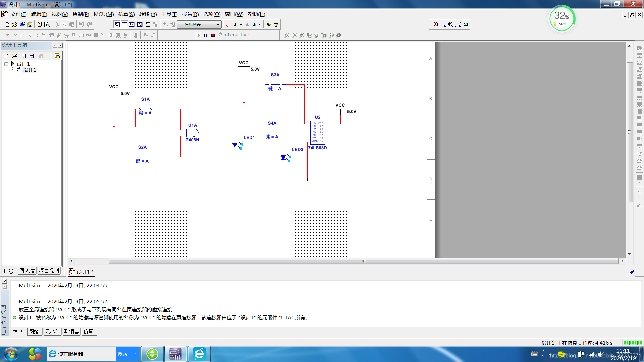
Task: Run the electrical rules check icon
Action: (228, 25)
